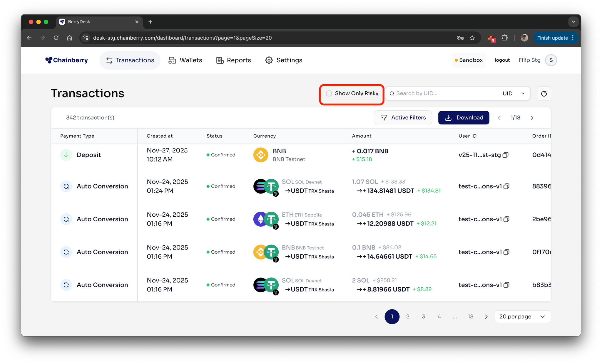
Task: Open Active Filters
Action: [403, 118]
